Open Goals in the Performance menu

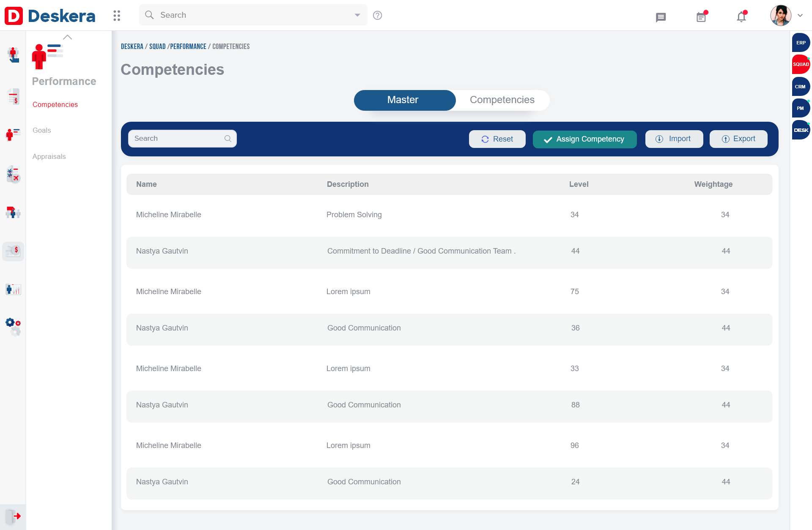point(41,130)
